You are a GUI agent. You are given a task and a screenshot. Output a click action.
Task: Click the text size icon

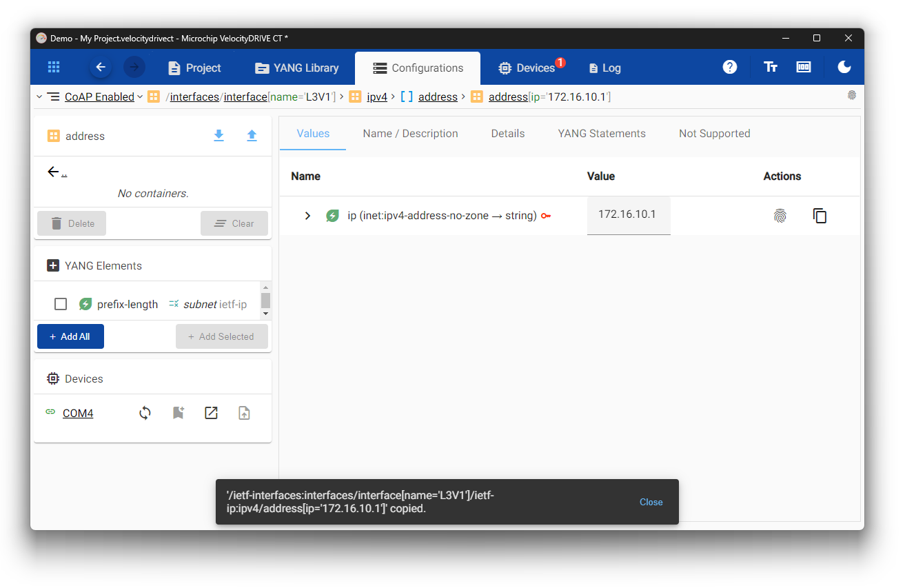click(770, 67)
